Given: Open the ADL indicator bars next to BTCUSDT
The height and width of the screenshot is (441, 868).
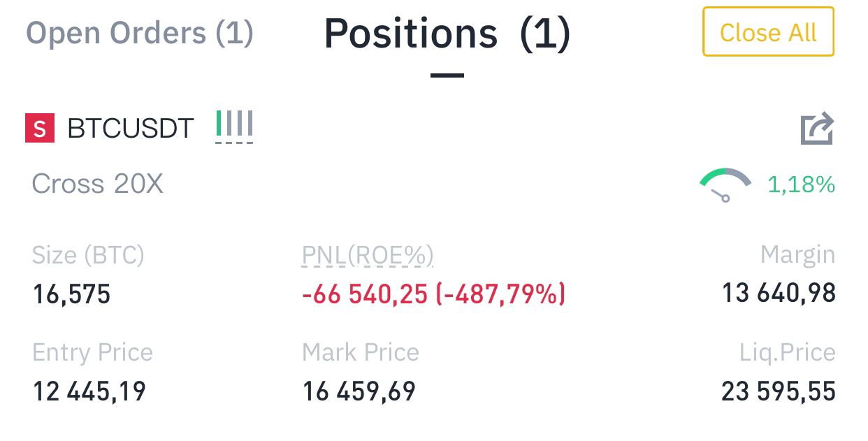Looking at the screenshot, I should [x=235, y=126].
